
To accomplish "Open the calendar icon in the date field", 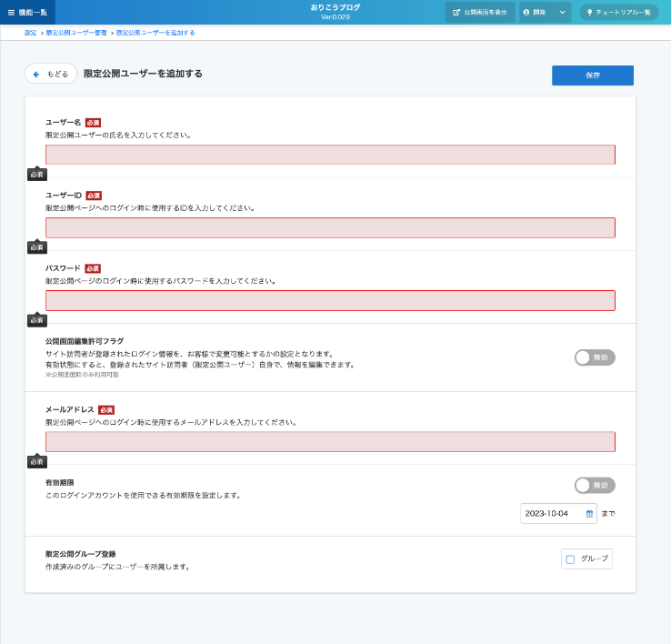I will 589,513.
